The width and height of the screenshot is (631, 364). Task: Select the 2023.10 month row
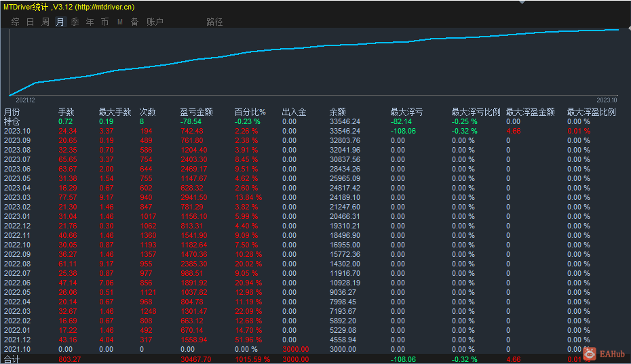[x=17, y=131]
